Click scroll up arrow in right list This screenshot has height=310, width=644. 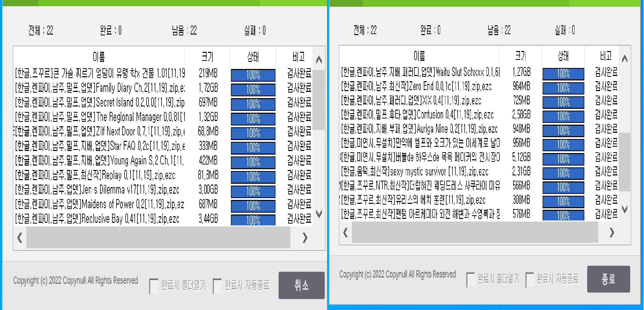(x=624, y=59)
